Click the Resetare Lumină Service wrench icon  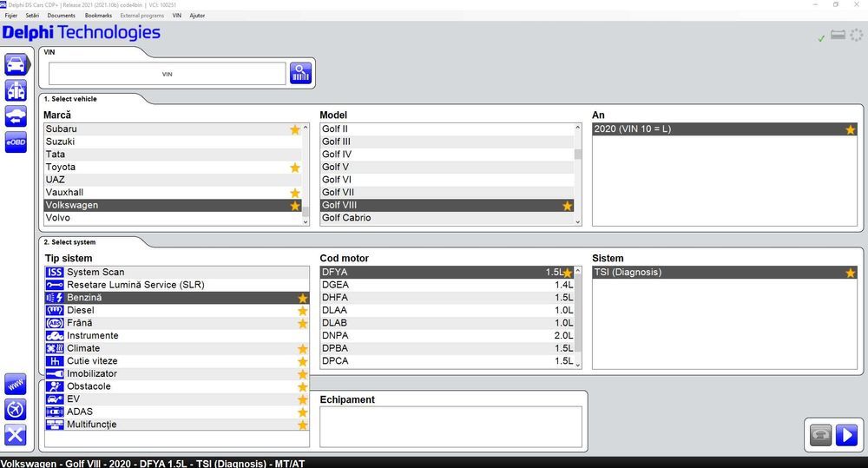[x=55, y=285]
